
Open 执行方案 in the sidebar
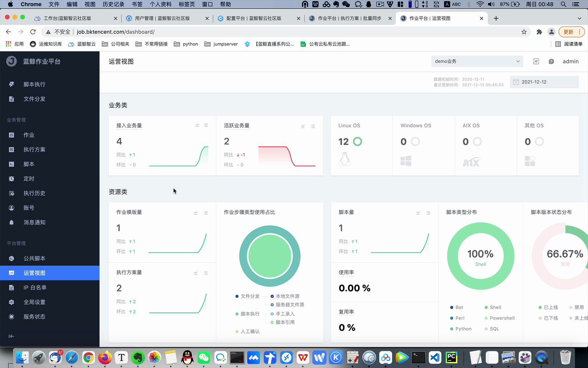pos(34,149)
